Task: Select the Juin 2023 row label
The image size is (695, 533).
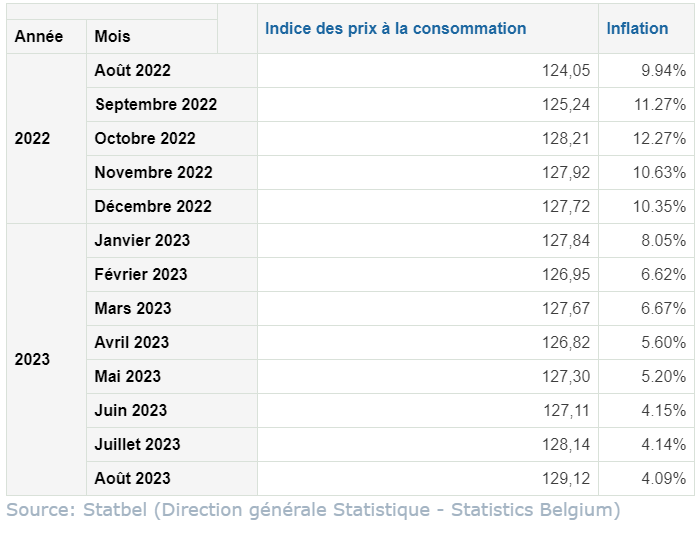Action: tap(131, 410)
